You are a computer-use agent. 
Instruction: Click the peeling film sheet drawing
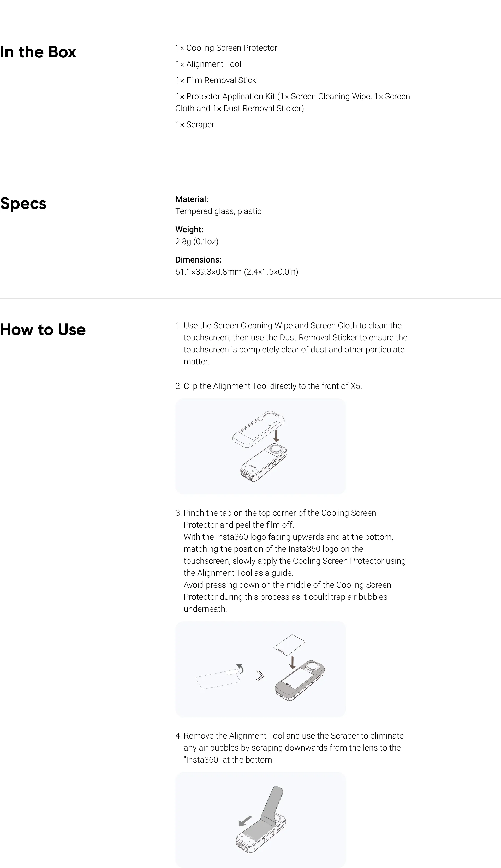[x=217, y=680]
